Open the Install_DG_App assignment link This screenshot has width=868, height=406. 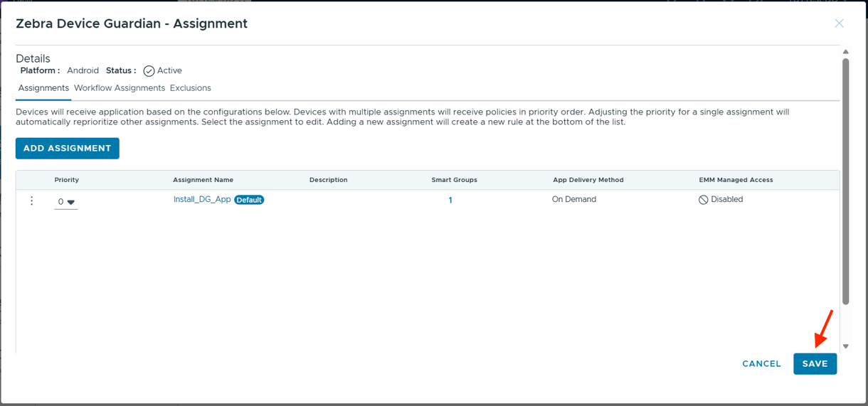pyautogui.click(x=202, y=200)
